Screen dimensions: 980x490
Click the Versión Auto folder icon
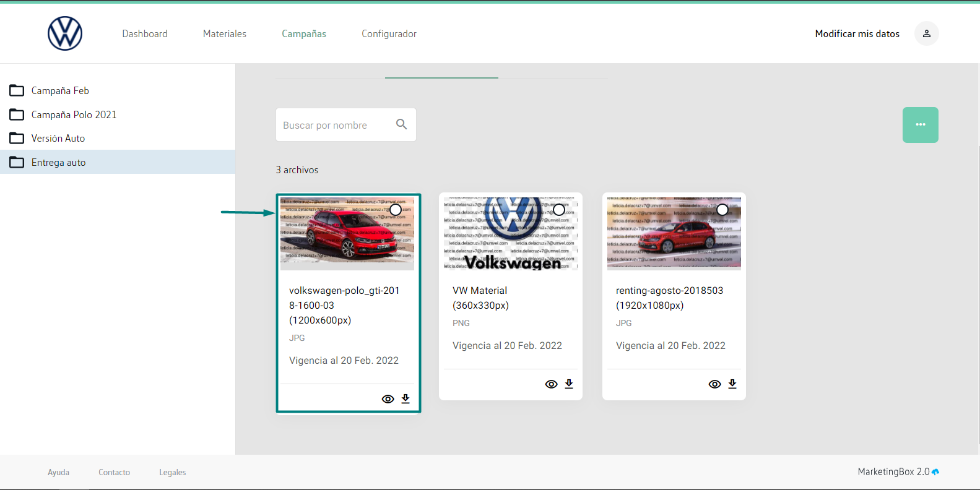click(17, 138)
